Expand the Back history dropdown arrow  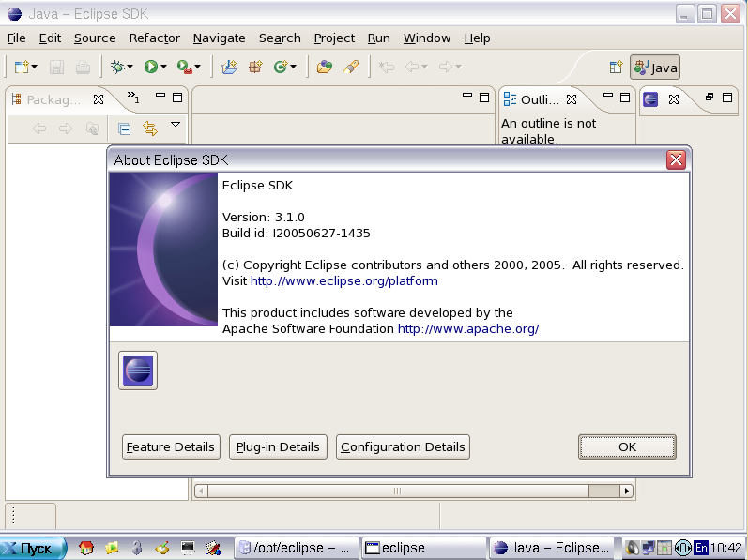pyautogui.click(x=424, y=67)
